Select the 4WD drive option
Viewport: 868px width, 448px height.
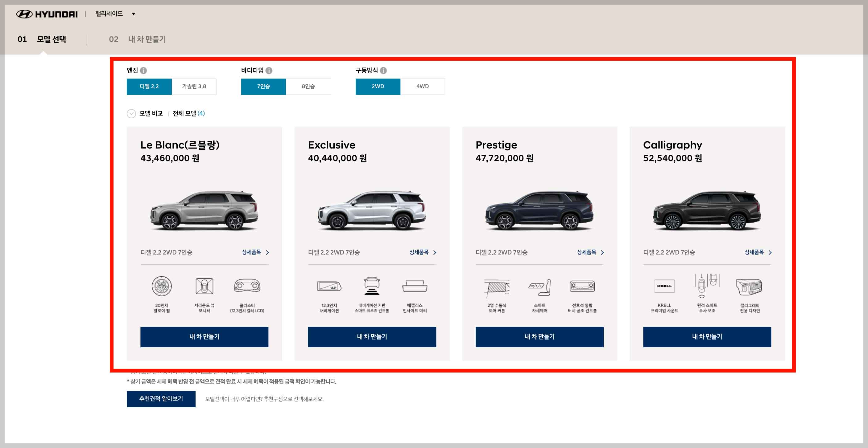coord(422,87)
